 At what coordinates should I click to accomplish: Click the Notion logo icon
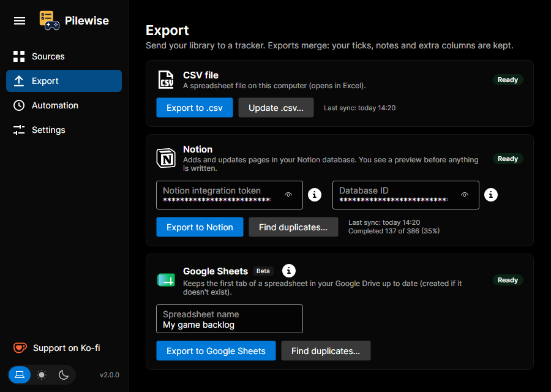pos(166,158)
